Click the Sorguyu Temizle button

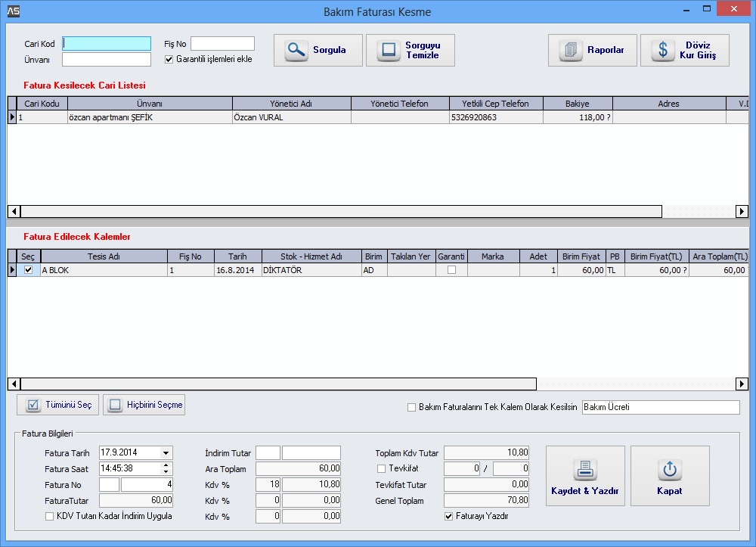click(411, 50)
